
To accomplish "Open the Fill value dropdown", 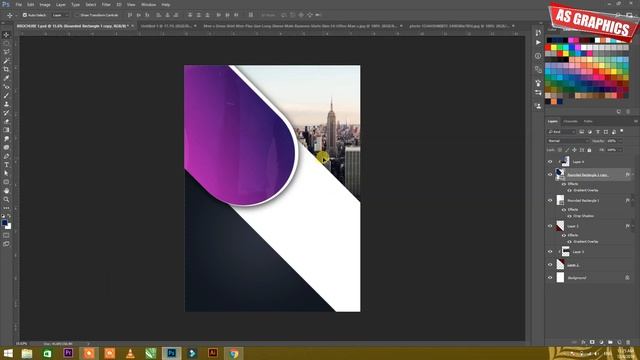I will click(x=620, y=150).
